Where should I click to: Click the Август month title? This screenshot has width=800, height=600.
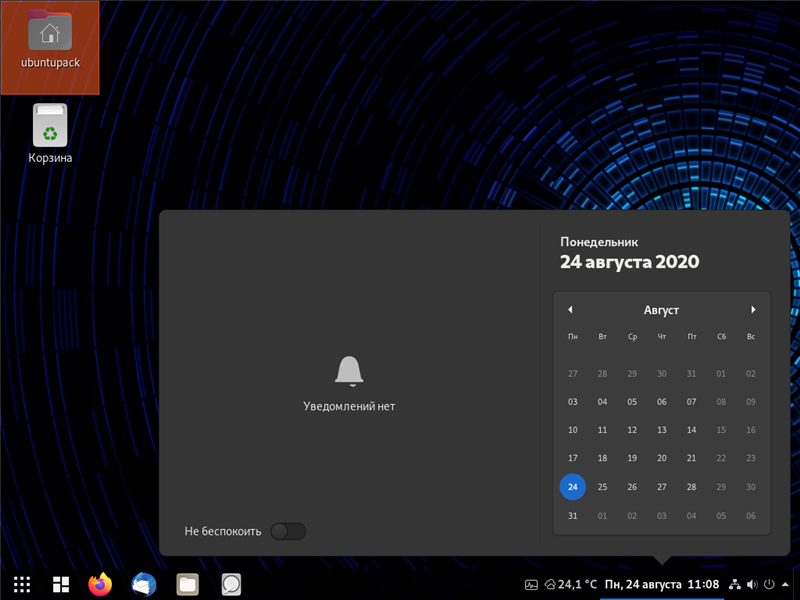(x=661, y=310)
